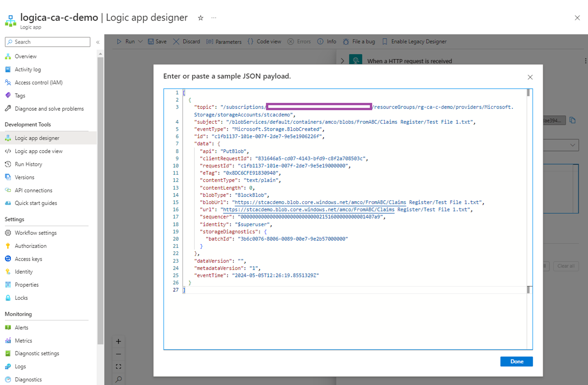Click the Quick start guides icon

8,203
